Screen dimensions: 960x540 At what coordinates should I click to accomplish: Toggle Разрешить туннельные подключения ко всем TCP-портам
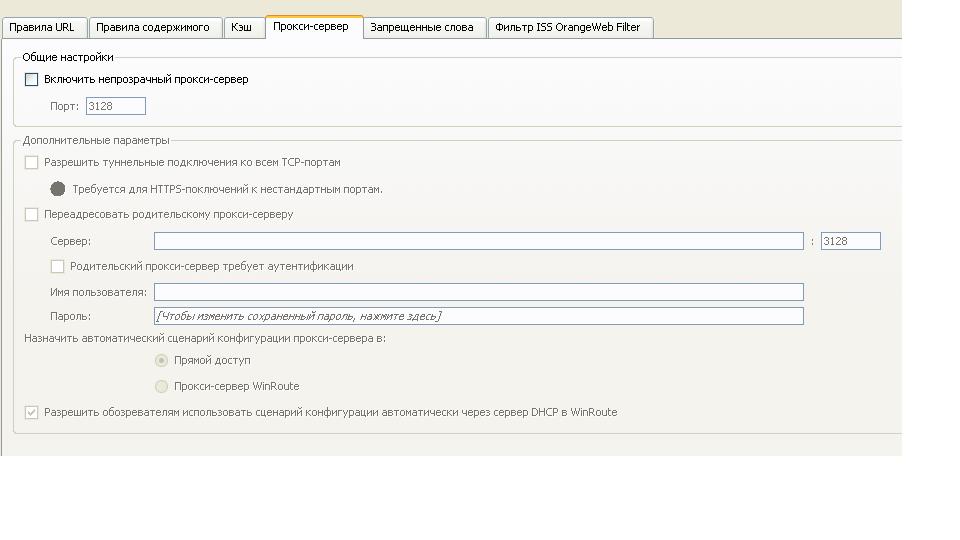pos(31,162)
